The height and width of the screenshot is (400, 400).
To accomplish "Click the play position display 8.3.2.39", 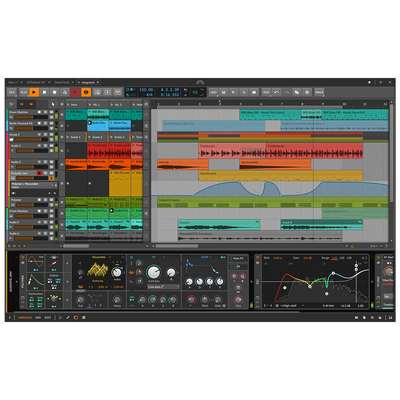I will click(170, 90).
